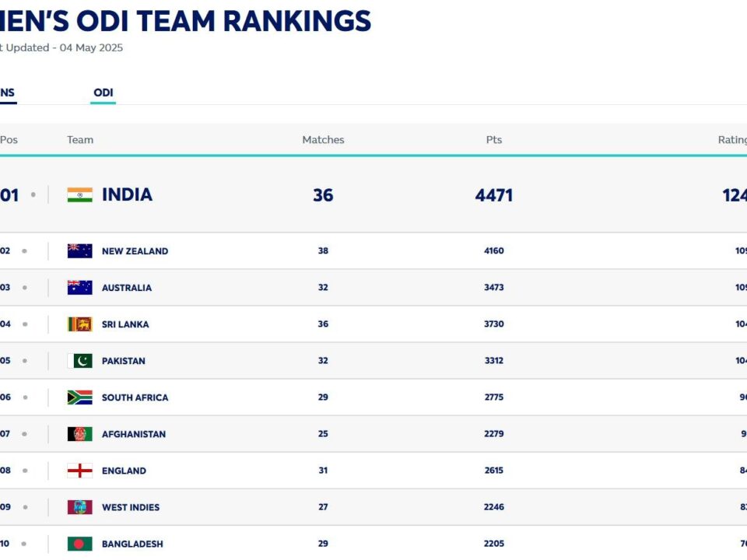Click India's 4471 points value

(x=494, y=194)
